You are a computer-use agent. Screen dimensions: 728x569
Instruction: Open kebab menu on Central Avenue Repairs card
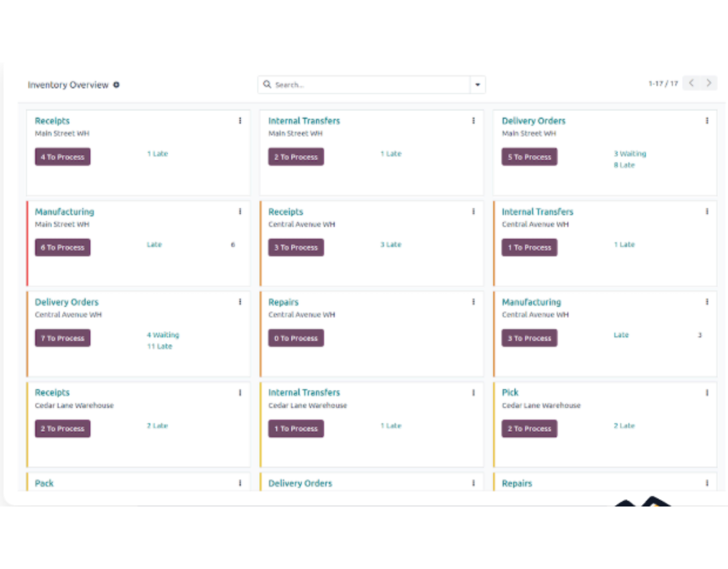point(473,302)
